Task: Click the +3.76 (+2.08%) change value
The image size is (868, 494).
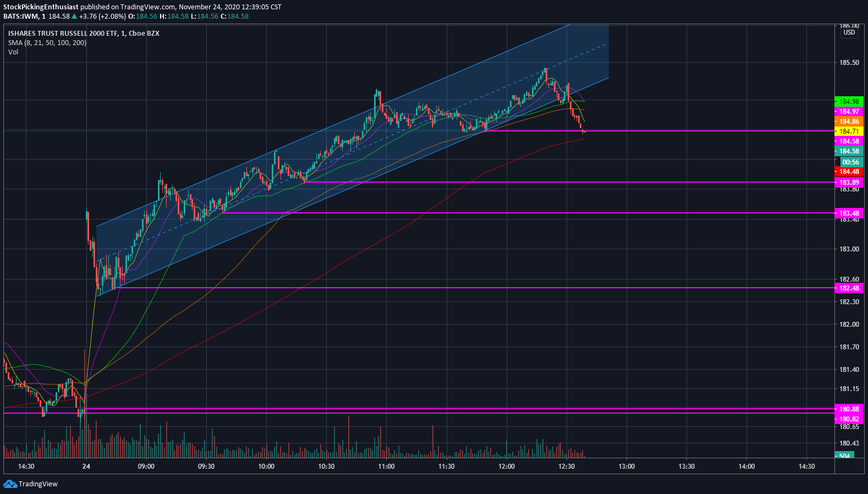Action: [x=103, y=17]
